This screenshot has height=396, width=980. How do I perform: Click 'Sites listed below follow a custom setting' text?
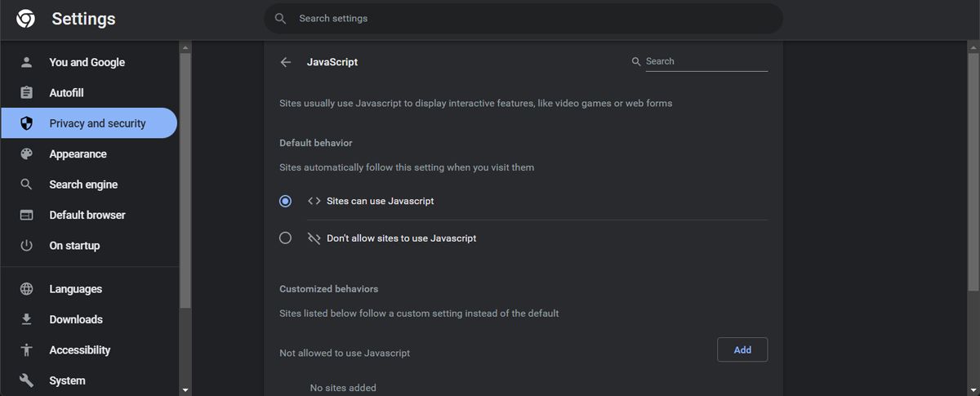419,314
